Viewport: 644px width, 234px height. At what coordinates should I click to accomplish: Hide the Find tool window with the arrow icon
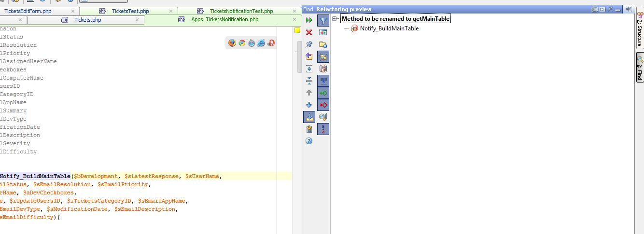pos(628,9)
